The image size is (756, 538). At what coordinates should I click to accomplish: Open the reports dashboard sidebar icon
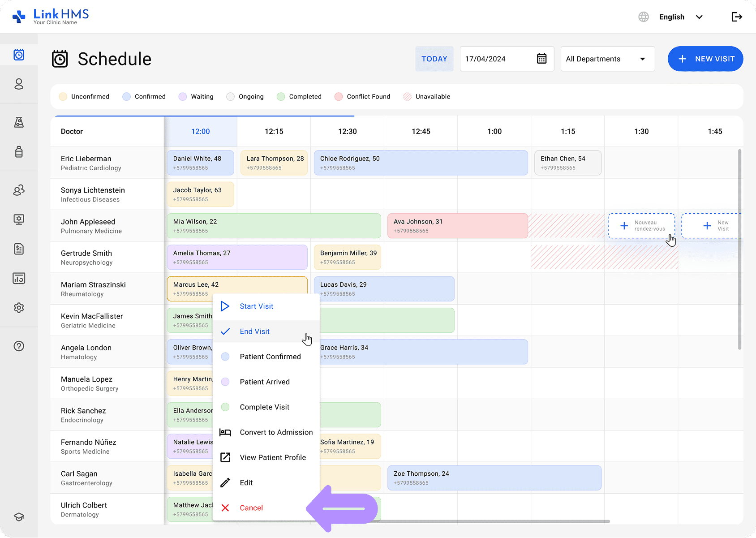point(19,278)
